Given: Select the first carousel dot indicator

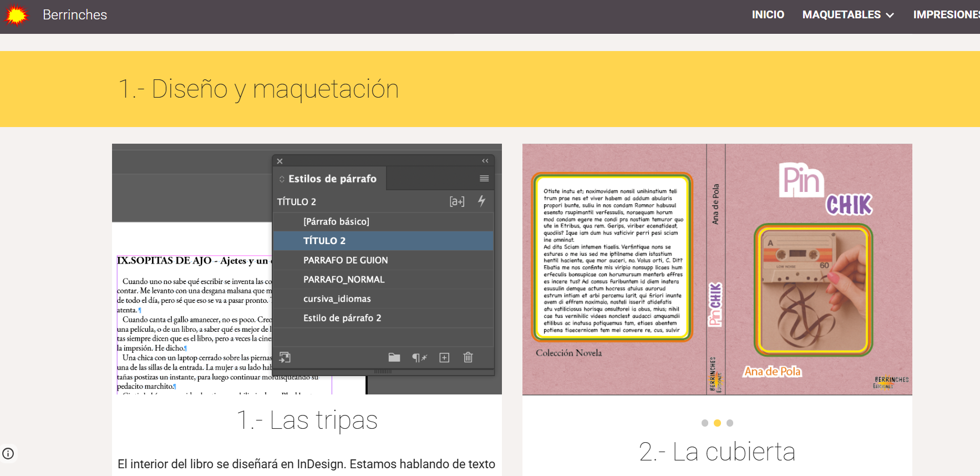Looking at the screenshot, I should [x=704, y=423].
